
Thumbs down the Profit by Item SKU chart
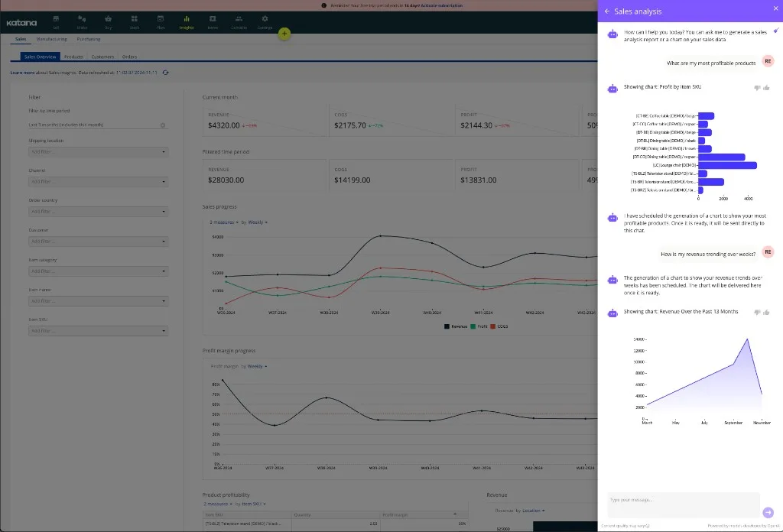(x=757, y=88)
